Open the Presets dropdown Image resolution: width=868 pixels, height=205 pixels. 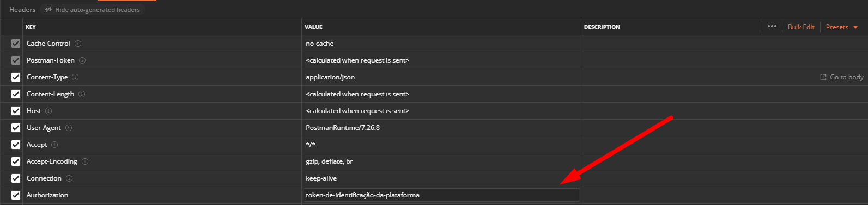(x=842, y=27)
